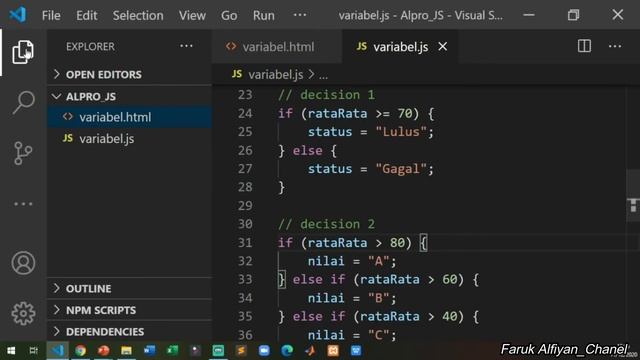Open the Edit menu
This screenshot has width=640, height=360.
click(87, 16)
